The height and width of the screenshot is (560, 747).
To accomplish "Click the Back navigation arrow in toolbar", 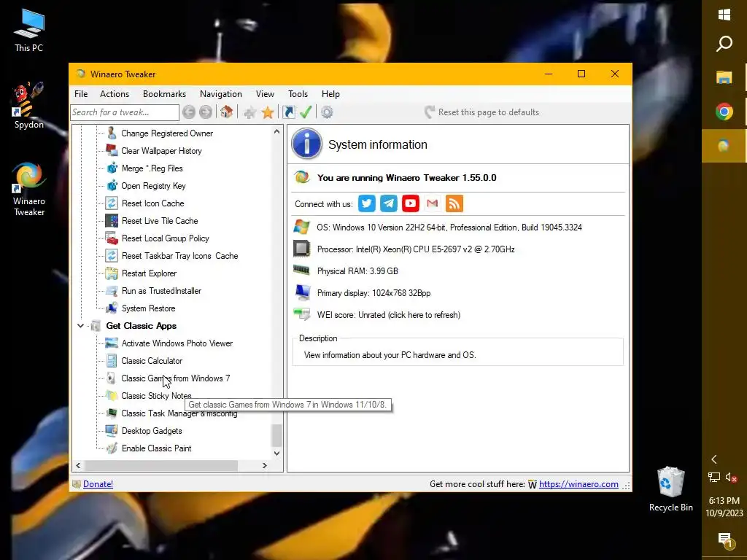I will 189,112.
